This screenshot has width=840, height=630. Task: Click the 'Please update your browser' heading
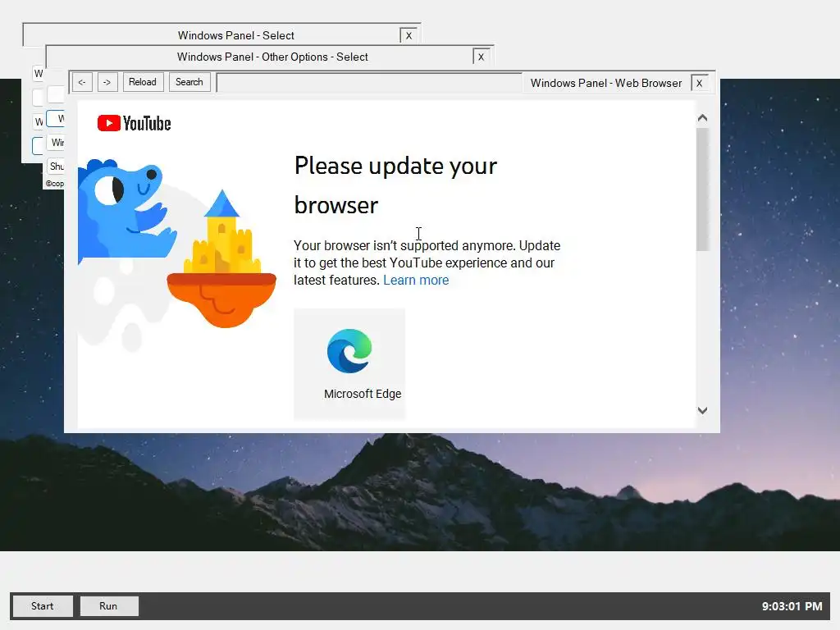[x=395, y=185]
